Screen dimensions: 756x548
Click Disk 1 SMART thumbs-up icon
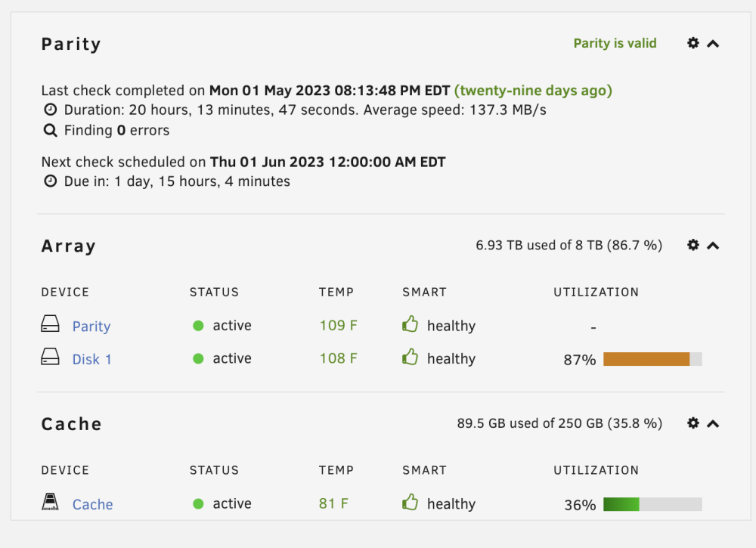click(x=410, y=357)
